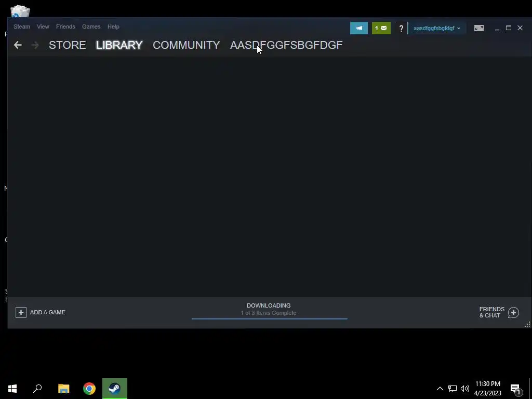Open network status tray icon

coord(453,389)
